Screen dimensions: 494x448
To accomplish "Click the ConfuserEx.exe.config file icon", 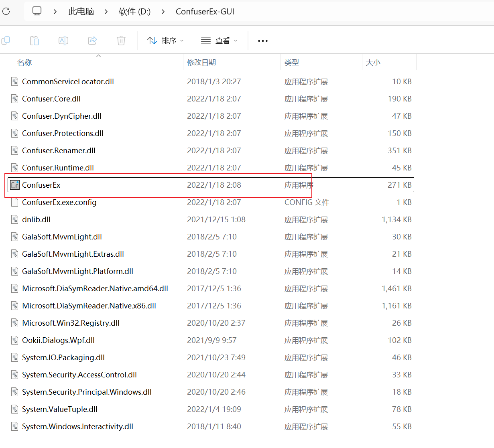I will pos(15,202).
